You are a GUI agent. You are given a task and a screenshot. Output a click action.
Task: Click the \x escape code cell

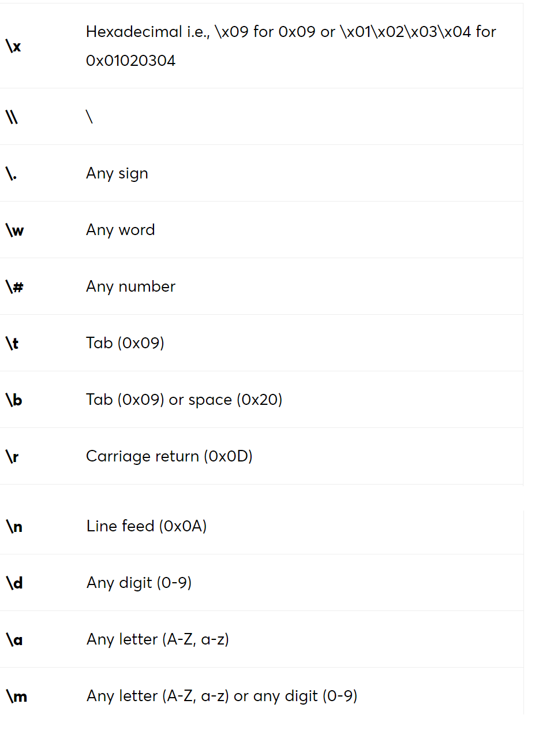pos(13,46)
